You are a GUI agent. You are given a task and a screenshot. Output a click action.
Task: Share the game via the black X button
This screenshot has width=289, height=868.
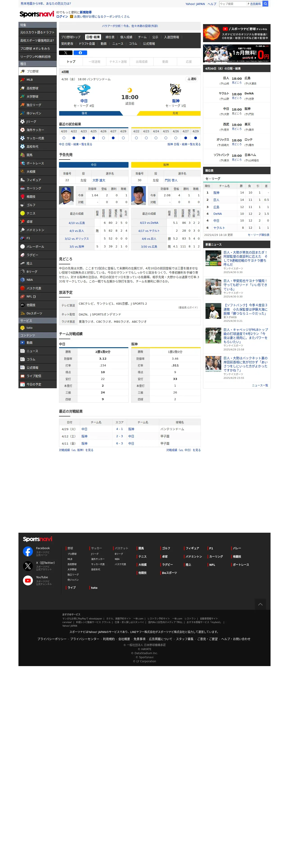[65, 53]
